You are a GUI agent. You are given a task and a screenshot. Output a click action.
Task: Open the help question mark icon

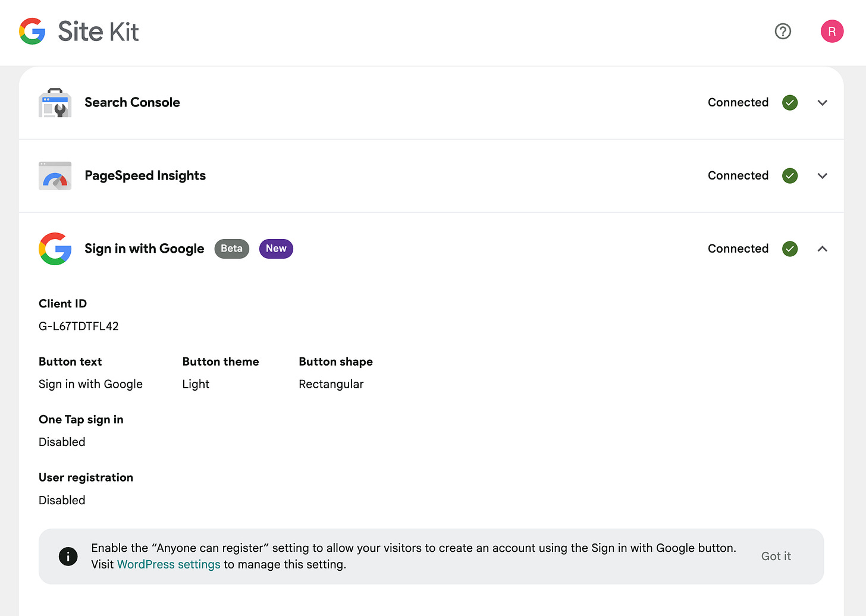pos(783,31)
